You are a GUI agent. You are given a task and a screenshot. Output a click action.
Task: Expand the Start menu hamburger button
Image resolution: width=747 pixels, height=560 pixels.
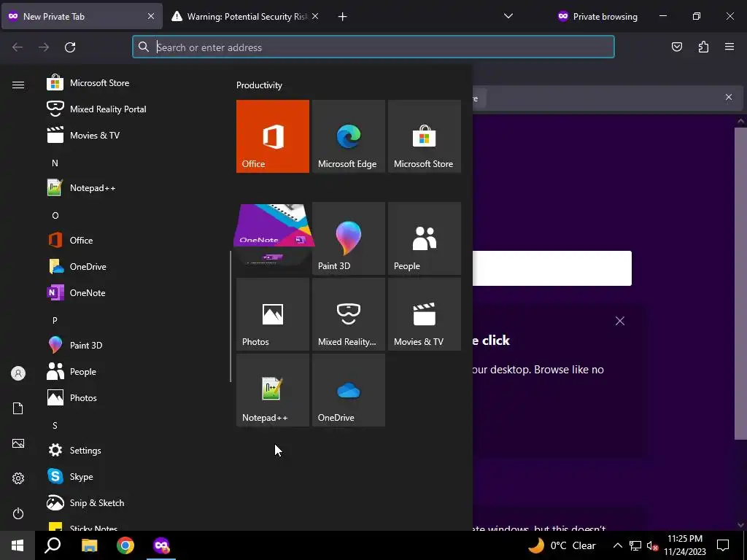point(18,85)
